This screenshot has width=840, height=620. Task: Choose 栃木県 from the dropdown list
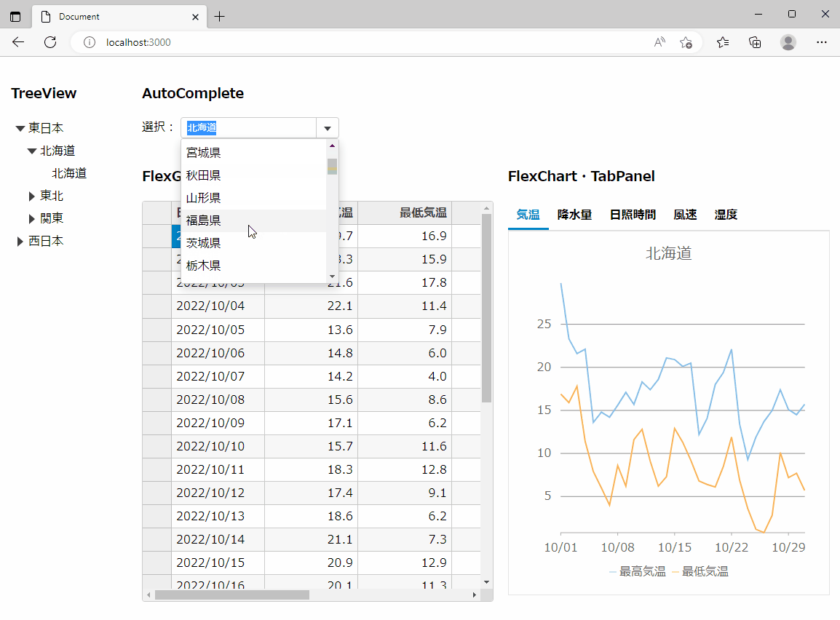click(x=254, y=265)
